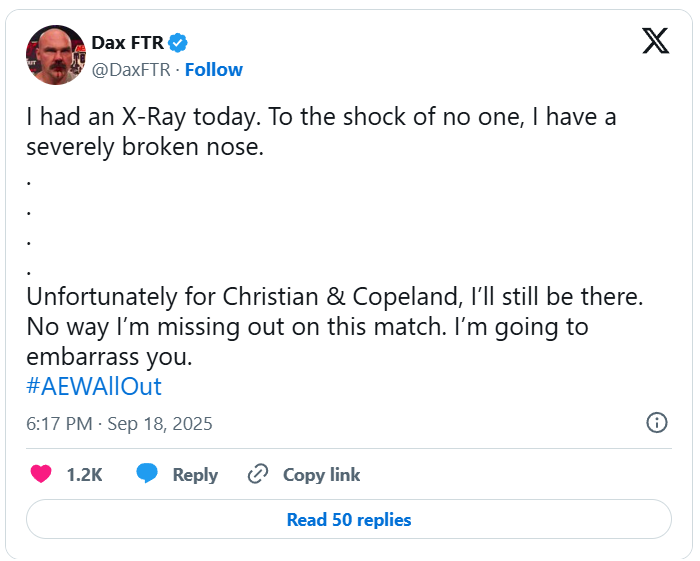Click the X-Ray sentence in the tweet
The image size is (700, 561).
(321, 117)
